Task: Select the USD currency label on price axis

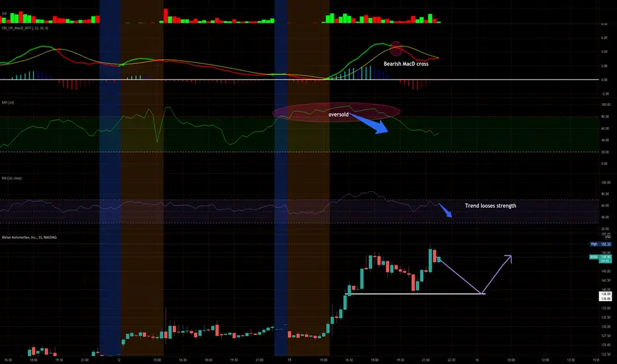Action: pos(608,237)
